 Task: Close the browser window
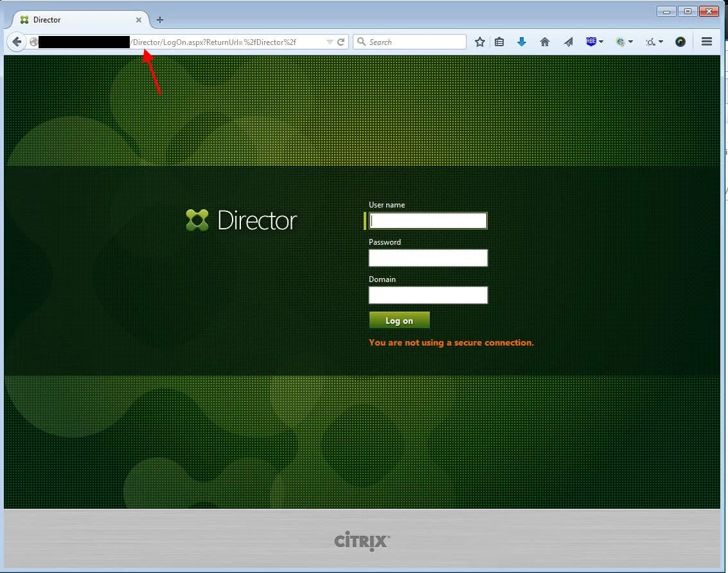pyautogui.click(x=709, y=11)
